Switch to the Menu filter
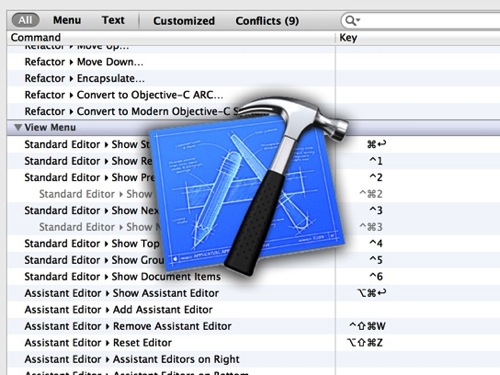Viewport: 500px width, 375px height. point(67,20)
